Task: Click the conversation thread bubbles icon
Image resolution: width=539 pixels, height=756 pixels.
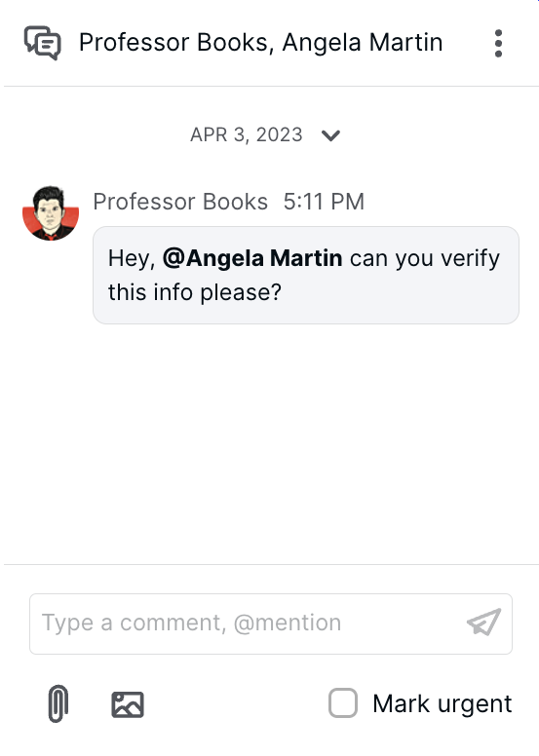Action: (43, 43)
